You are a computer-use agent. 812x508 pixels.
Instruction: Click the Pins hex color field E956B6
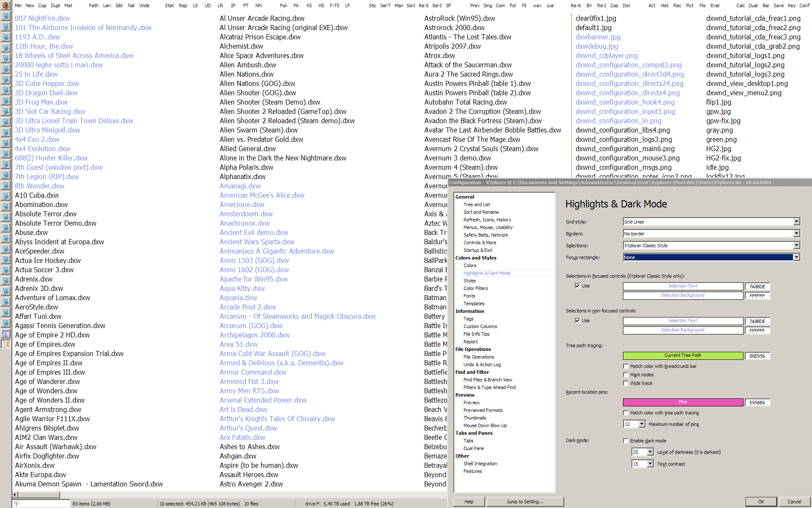tap(757, 403)
